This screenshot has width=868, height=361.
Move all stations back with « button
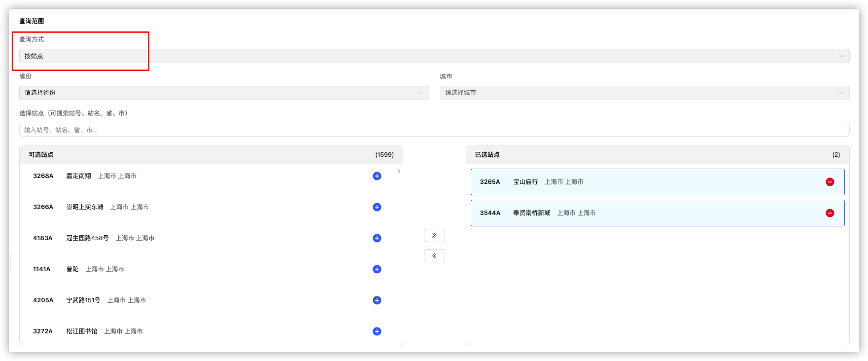pyautogui.click(x=434, y=255)
